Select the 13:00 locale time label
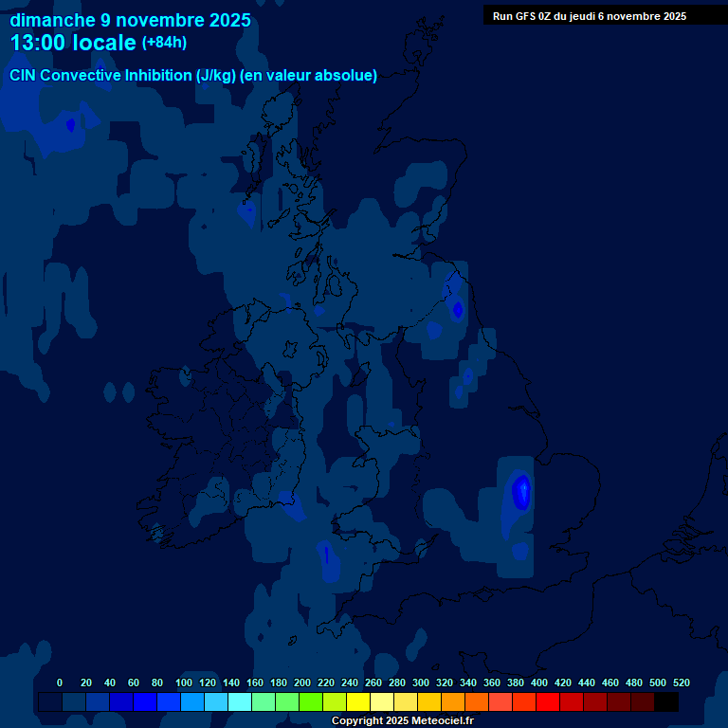This screenshot has width=728, height=728. click(72, 43)
